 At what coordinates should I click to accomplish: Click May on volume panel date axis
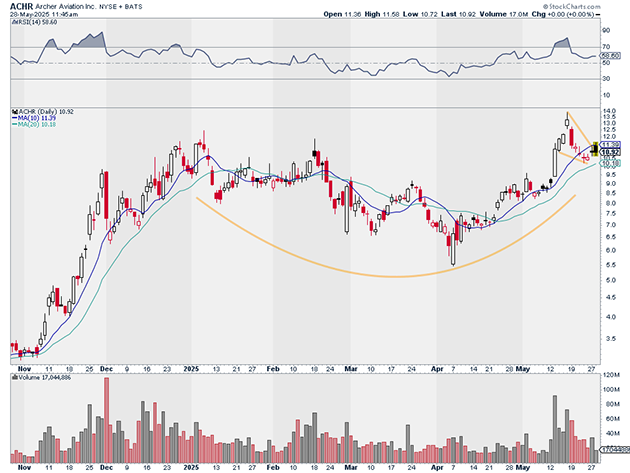(x=523, y=468)
